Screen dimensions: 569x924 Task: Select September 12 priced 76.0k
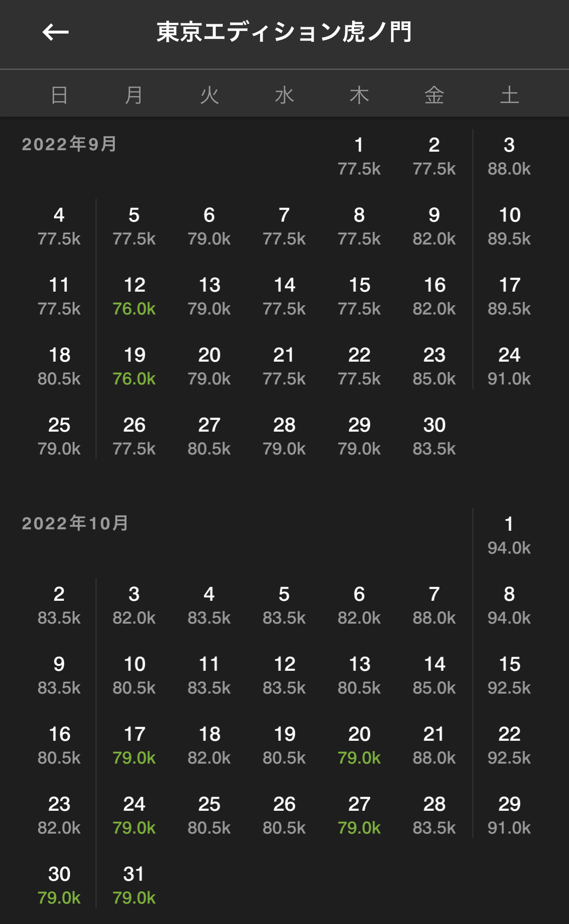[134, 296]
